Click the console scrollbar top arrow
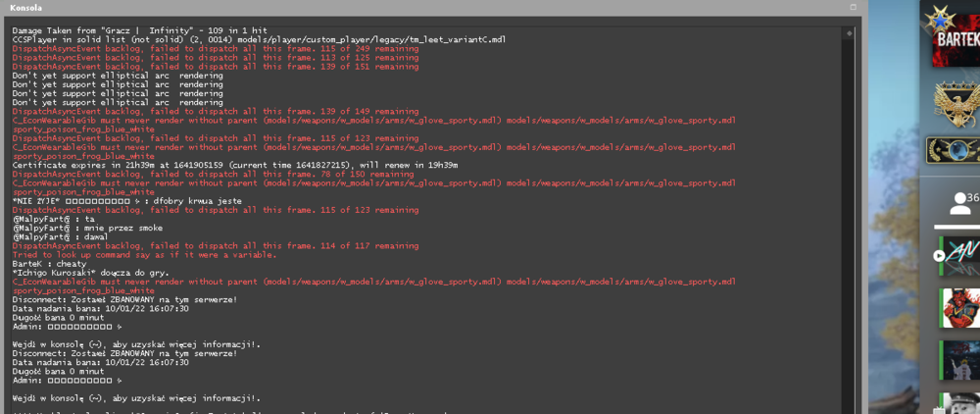Viewport: 980px width, 414px height. [x=850, y=33]
